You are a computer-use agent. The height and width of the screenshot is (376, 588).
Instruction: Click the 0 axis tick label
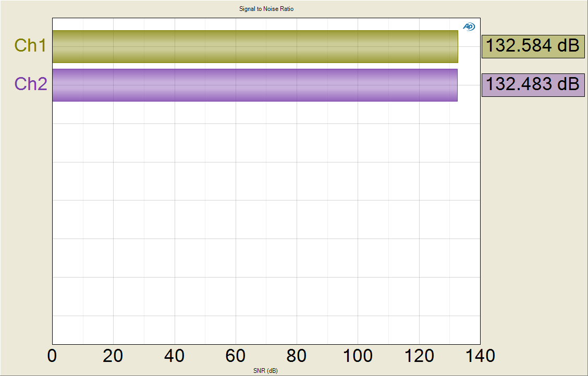coord(52,356)
